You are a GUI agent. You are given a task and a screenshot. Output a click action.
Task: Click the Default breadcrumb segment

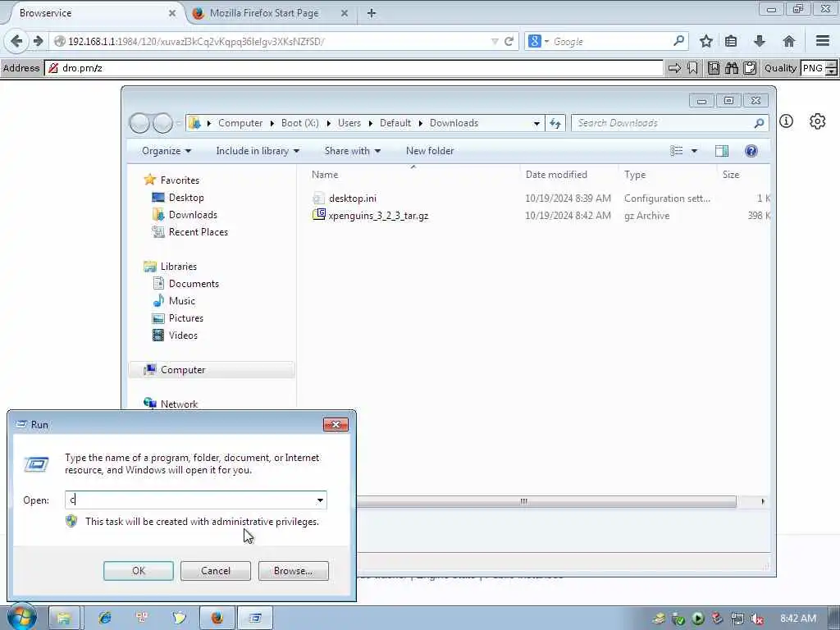pyautogui.click(x=395, y=123)
